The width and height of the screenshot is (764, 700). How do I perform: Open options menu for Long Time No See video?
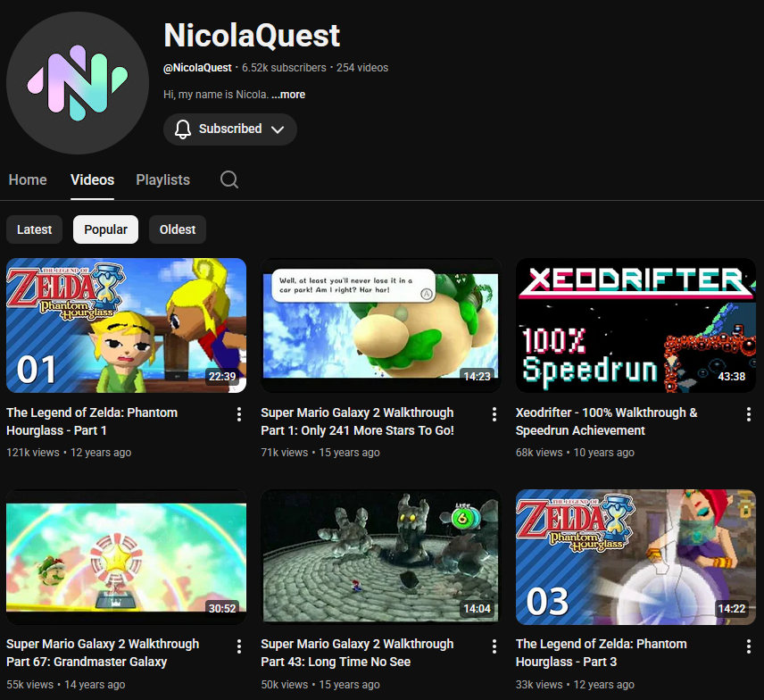point(494,646)
